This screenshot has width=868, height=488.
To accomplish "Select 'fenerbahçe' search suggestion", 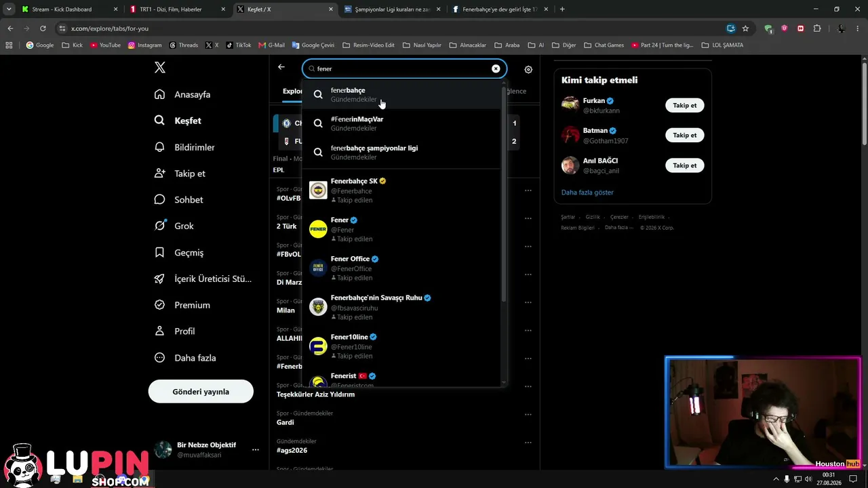I will point(401,95).
